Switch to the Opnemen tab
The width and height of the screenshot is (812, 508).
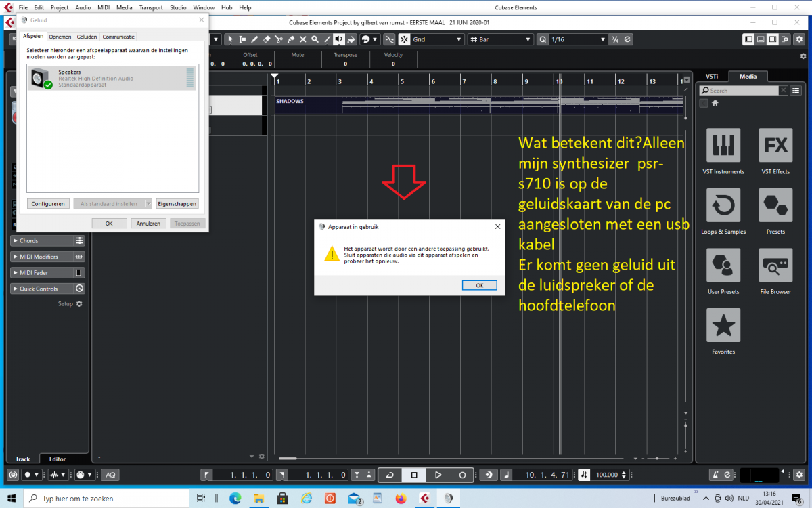coord(60,37)
